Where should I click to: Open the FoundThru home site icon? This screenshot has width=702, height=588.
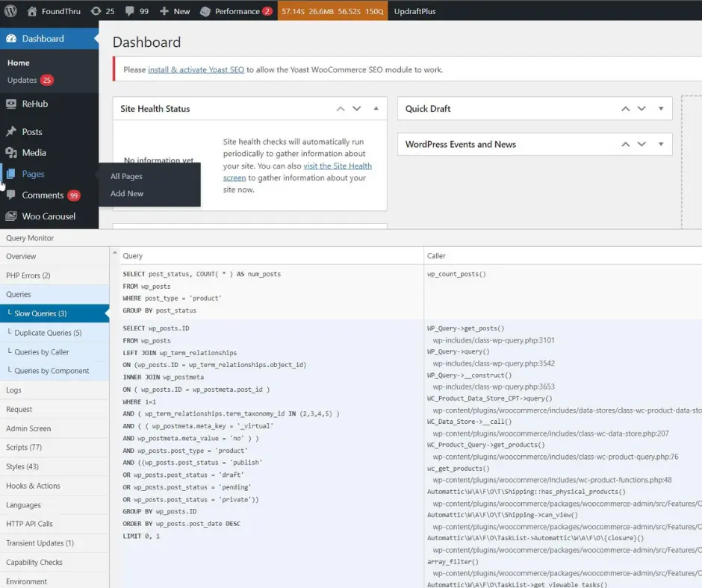point(32,11)
